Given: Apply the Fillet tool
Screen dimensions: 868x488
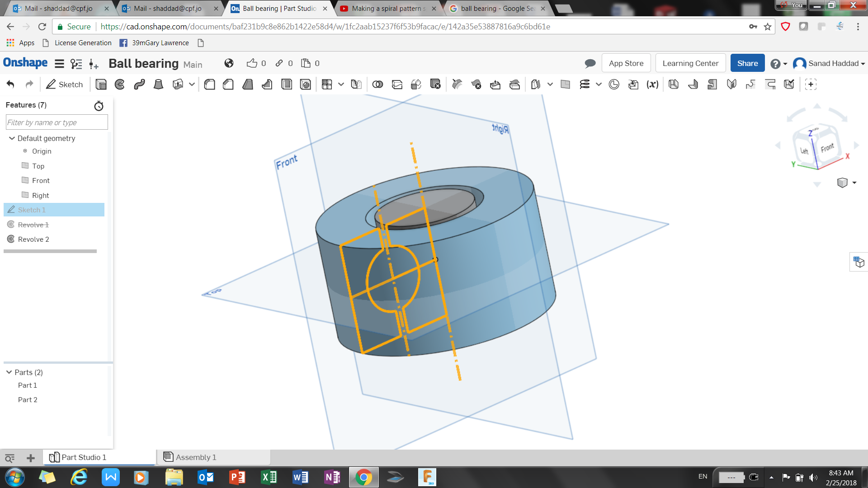Looking at the screenshot, I should pos(209,84).
